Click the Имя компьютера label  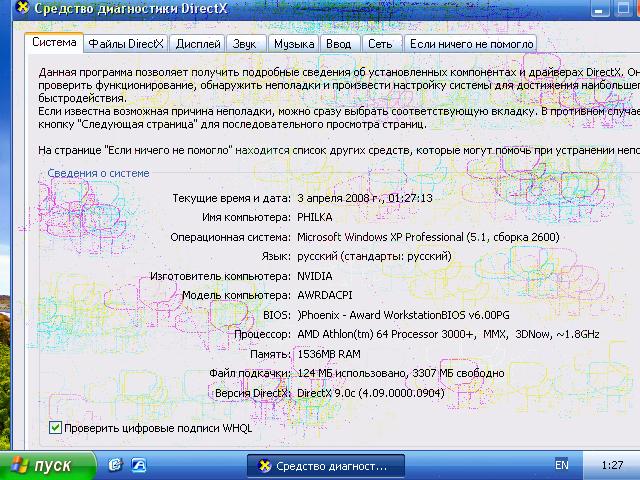(x=246, y=217)
